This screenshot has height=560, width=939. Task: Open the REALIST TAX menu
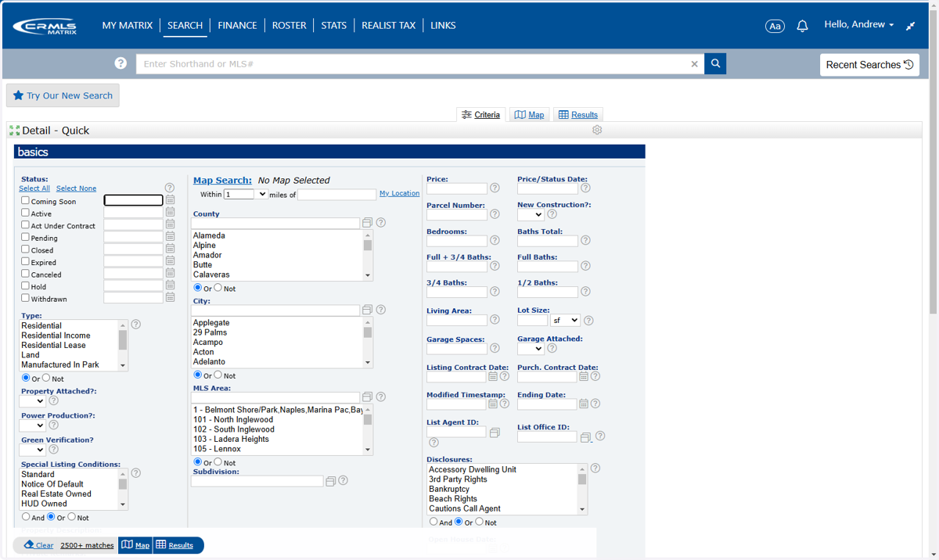[x=388, y=26]
